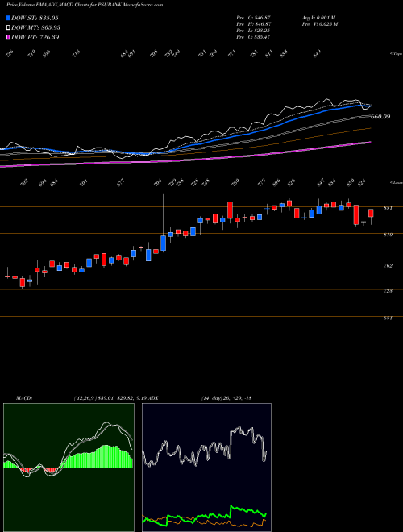Click the 810 price level label

pos(388,235)
